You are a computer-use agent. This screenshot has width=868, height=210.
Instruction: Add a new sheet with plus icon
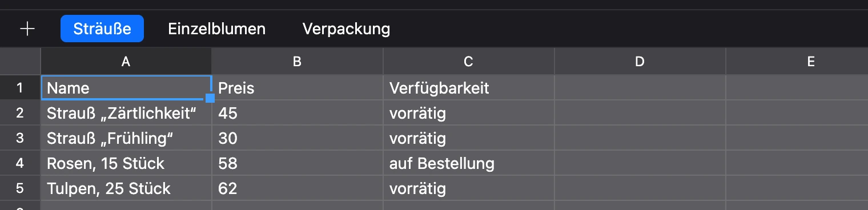[x=27, y=29]
